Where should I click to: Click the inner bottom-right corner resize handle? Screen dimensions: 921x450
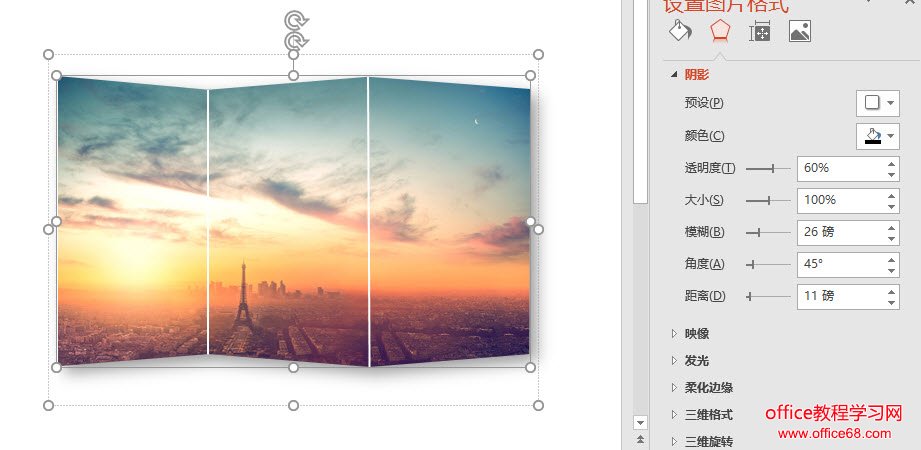click(530, 367)
